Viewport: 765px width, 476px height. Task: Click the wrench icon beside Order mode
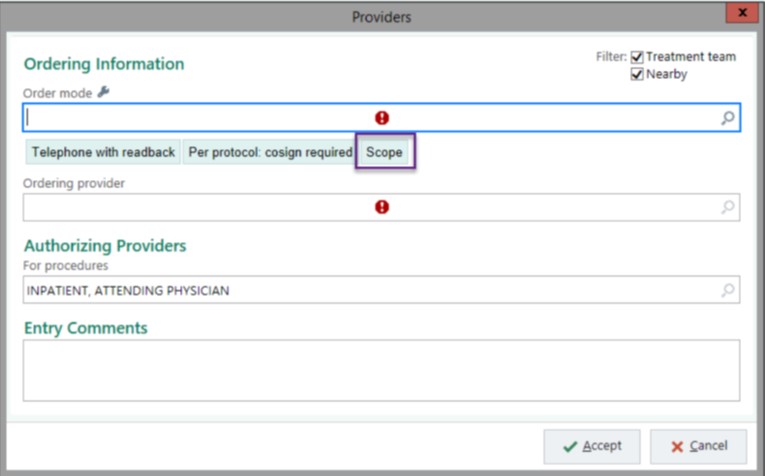pos(103,93)
